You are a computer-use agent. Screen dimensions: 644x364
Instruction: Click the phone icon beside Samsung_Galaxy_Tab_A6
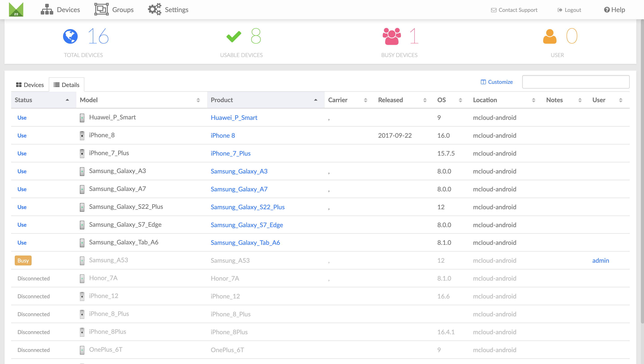[x=82, y=243]
